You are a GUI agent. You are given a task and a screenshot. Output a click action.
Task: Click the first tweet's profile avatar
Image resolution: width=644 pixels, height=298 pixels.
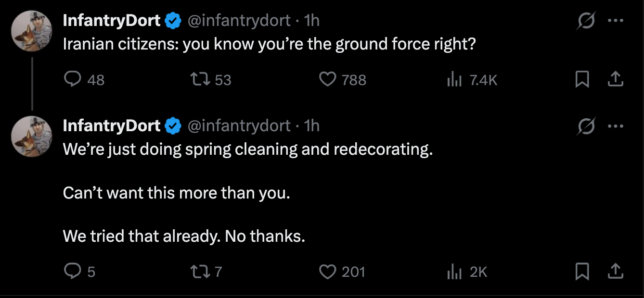[x=32, y=31]
